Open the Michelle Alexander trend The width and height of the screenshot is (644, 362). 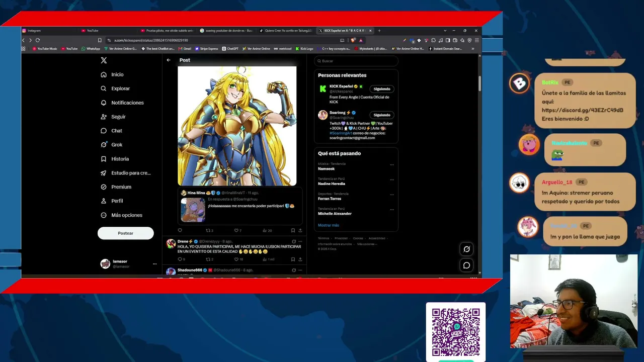[335, 214]
